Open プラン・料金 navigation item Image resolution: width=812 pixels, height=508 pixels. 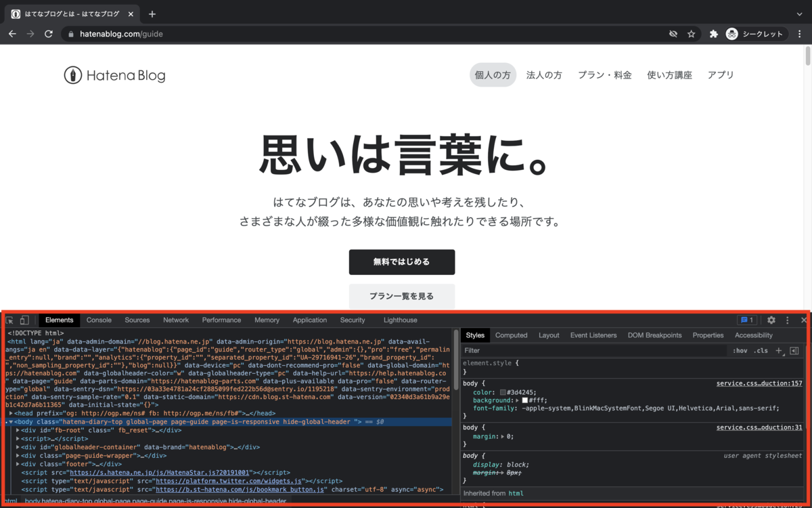605,75
